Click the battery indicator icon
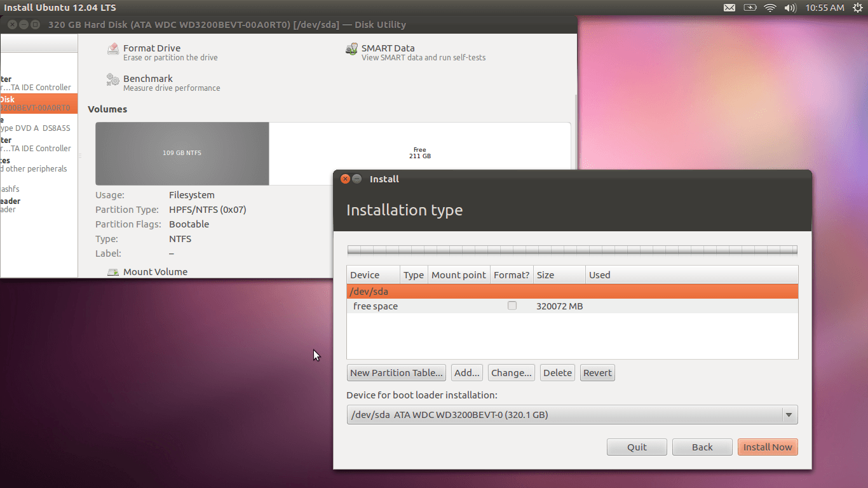 tap(750, 8)
